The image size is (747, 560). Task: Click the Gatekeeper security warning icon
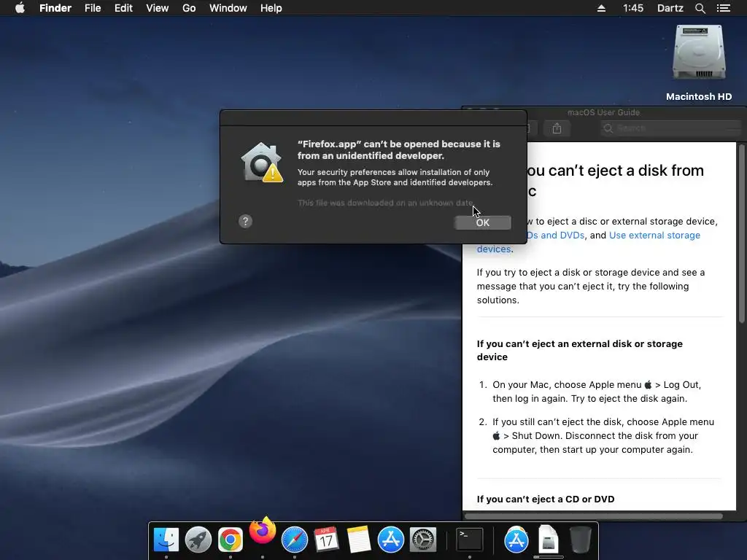[x=262, y=162]
